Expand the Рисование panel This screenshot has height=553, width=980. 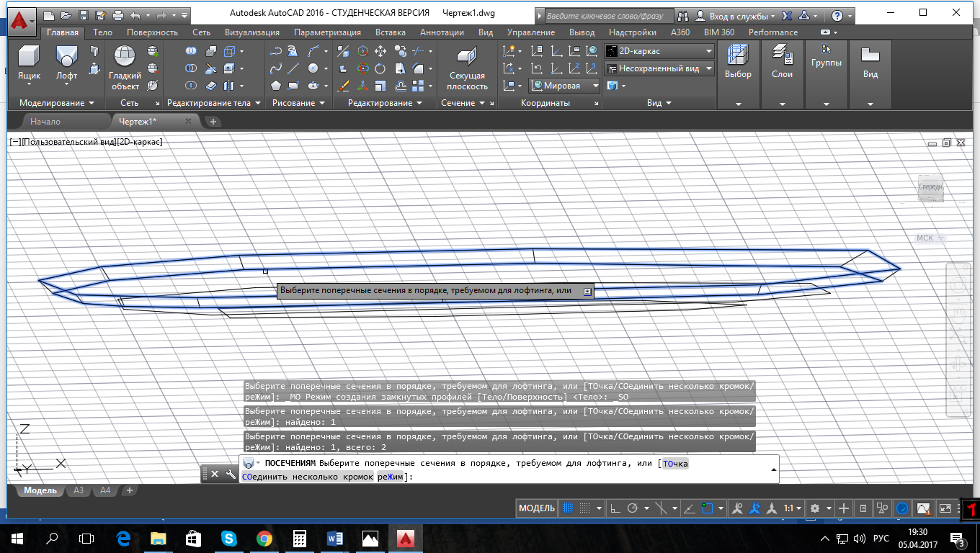tap(298, 103)
